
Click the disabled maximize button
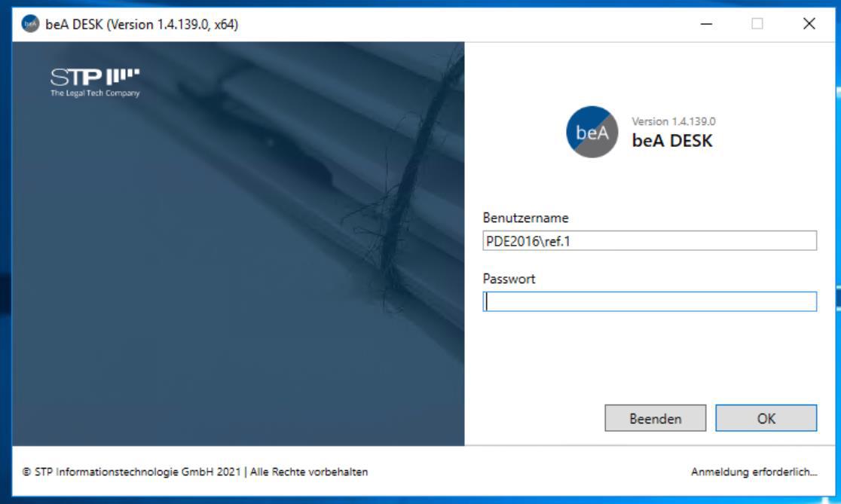[757, 24]
